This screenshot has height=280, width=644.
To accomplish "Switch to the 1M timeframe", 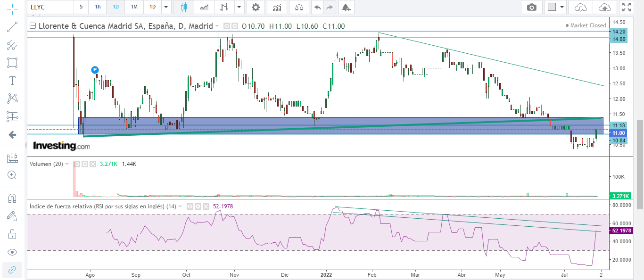I will tap(134, 7).
